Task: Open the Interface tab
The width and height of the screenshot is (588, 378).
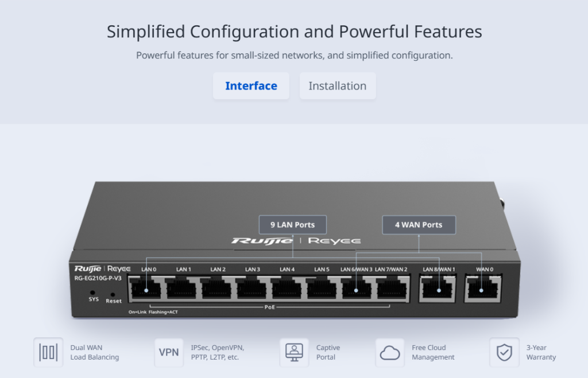Action: (x=251, y=86)
